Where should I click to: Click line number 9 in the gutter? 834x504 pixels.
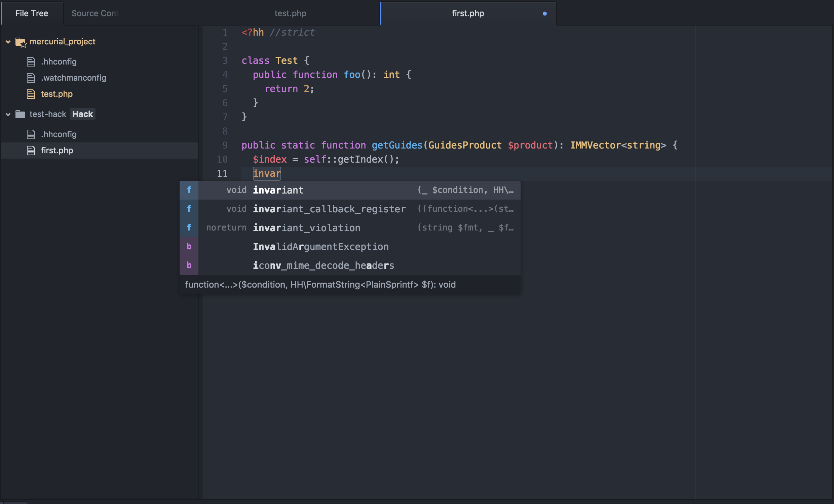pos(225,145)
